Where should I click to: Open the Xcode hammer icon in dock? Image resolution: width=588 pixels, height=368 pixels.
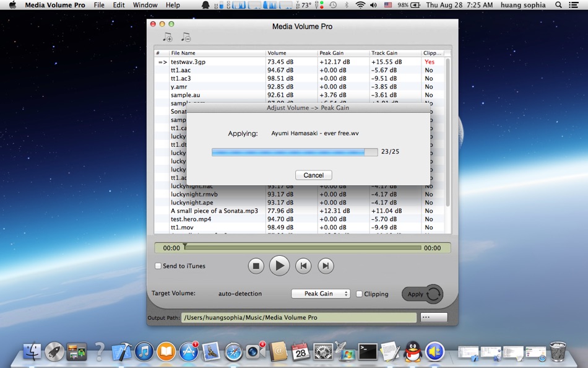click(122, 351)
